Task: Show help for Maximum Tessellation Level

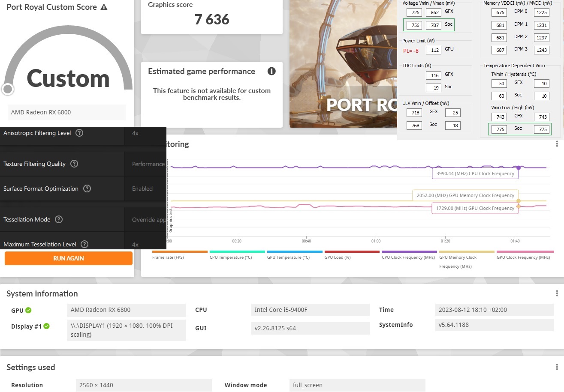Action: (84, 244)
